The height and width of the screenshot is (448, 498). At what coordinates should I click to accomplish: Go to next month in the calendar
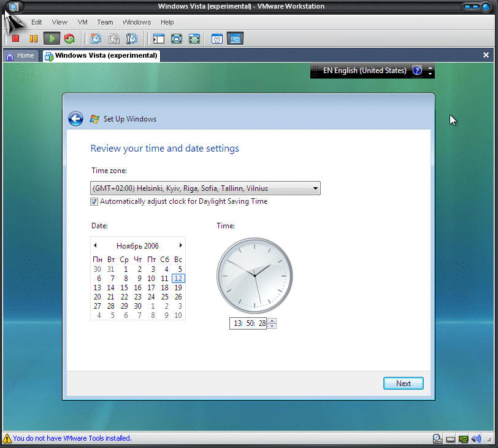(x=181, y=245)
